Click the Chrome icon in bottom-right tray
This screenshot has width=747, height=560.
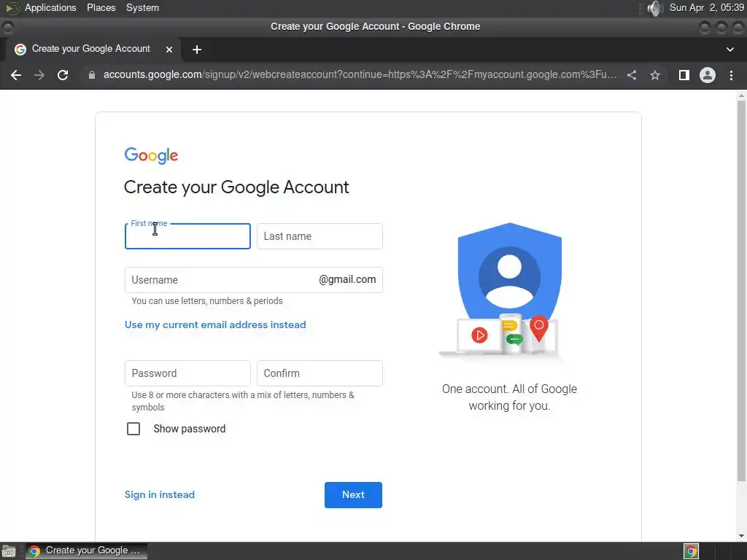pyautogui.click(x=692, y=551)
